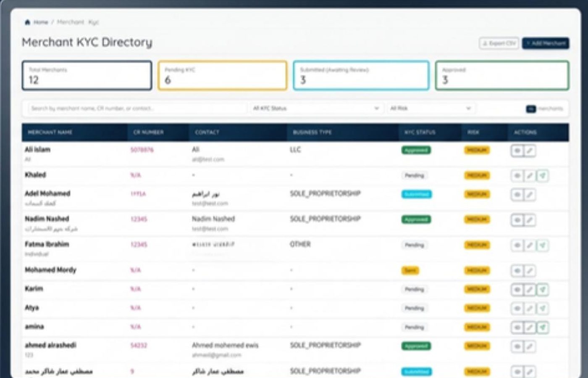Image resolution: width=588 pixels, height=378 pixels.
Task: View details for Fatma Ibrahim
Action: [x=517, y=245]
